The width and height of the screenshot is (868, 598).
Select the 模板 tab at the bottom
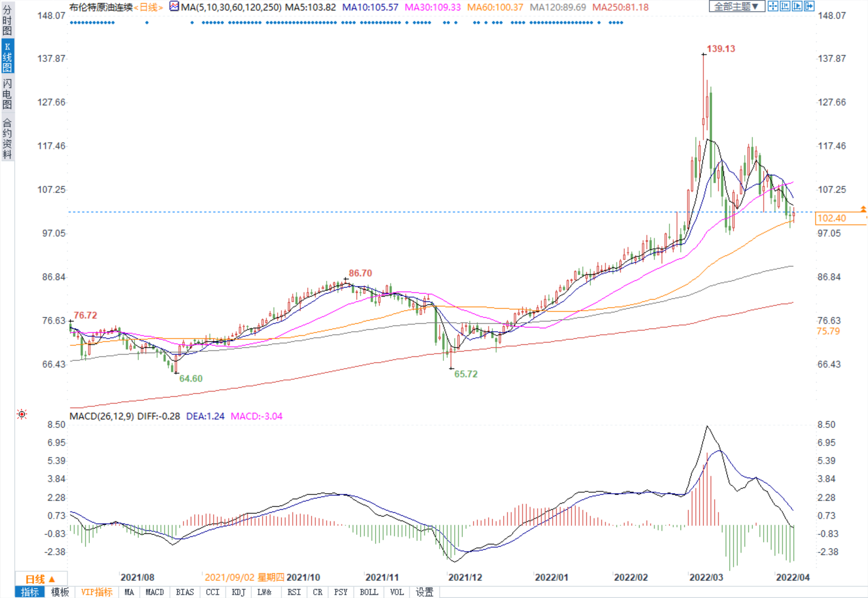click(60, 592)
